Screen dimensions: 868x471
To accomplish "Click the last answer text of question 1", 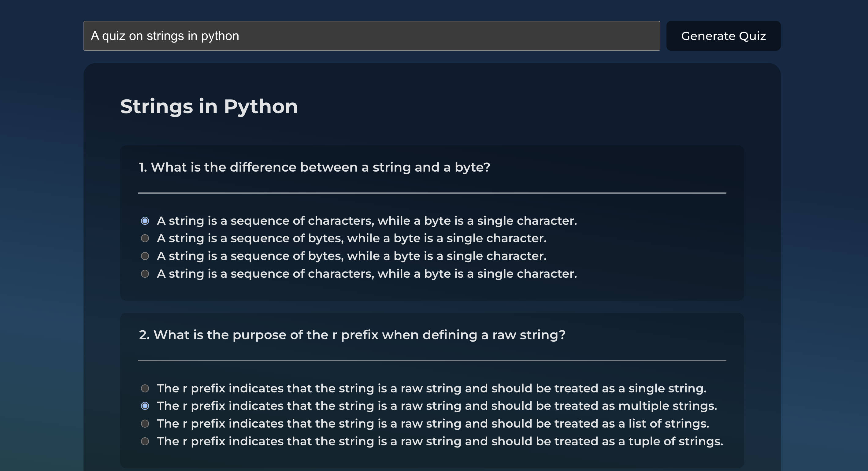I will coord(367,274).
